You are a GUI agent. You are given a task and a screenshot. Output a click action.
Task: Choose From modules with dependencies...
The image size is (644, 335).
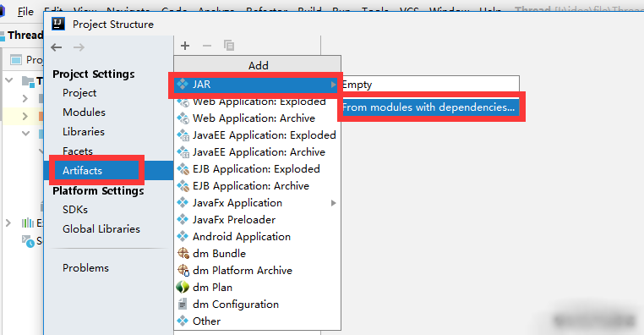click(x=430, y=107)
